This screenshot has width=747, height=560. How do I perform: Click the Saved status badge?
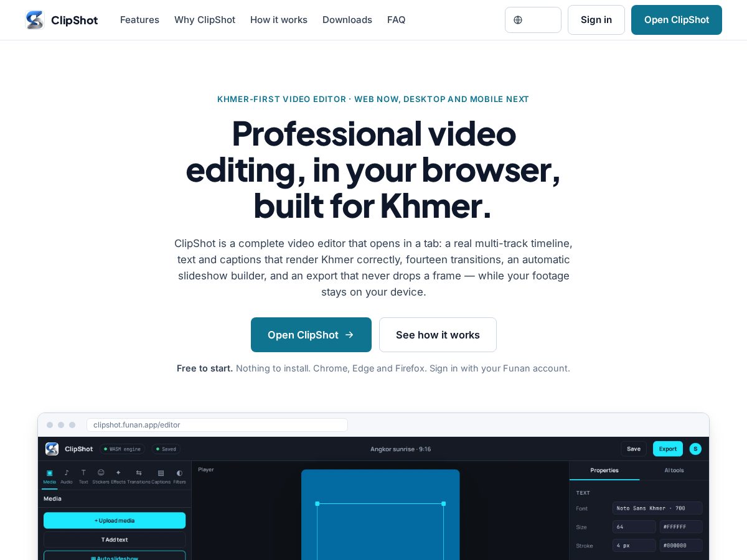click(x=166, y=449)
